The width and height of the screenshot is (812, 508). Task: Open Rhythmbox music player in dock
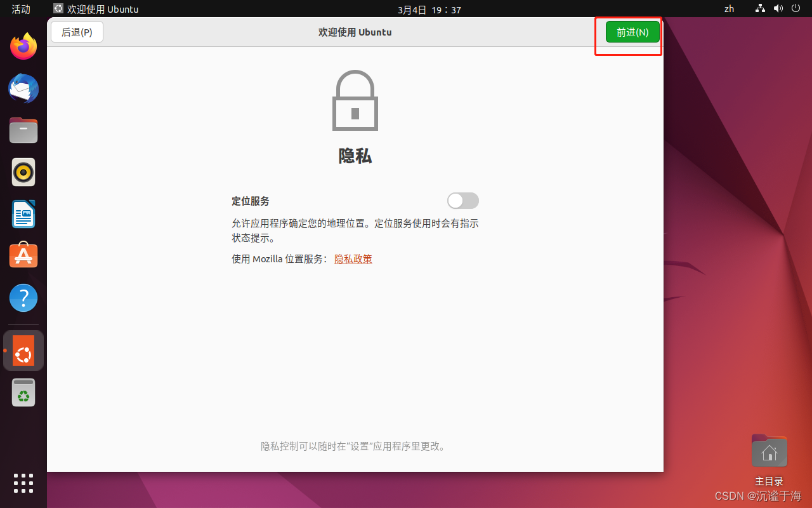click(x=23, y=172)
